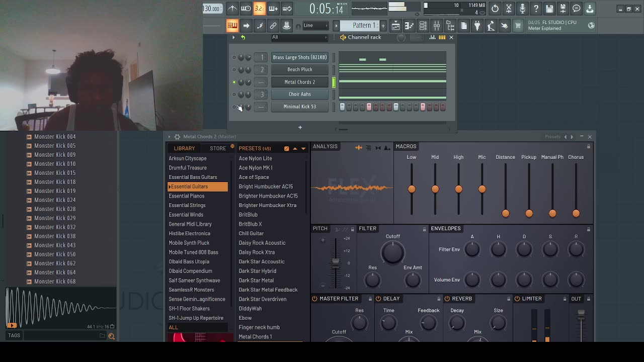Select Monster Kick 004 in the browser
This screenshot has height=362, width=644.
(x=55, y=137)
